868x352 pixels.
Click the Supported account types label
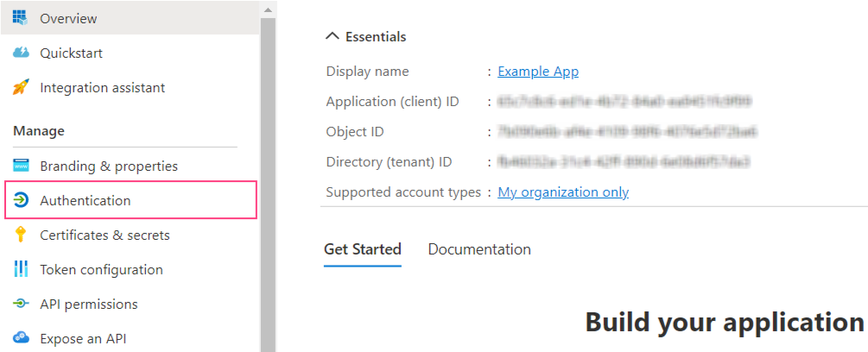(x=403, y=192)
